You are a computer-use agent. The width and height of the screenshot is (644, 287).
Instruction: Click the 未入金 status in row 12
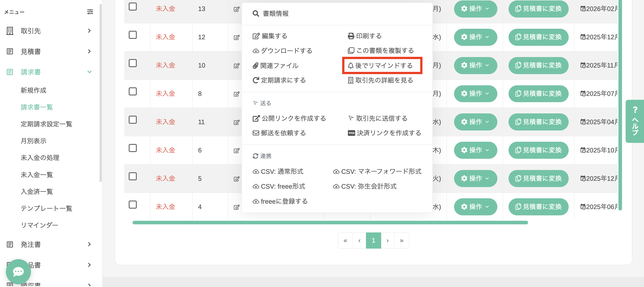click(x=165, y=37)
